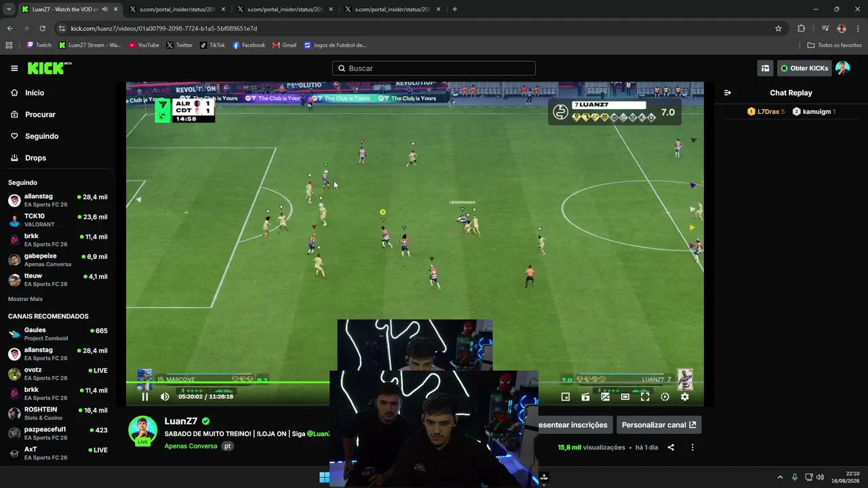Show hidden system tray icons

point(780,477)
